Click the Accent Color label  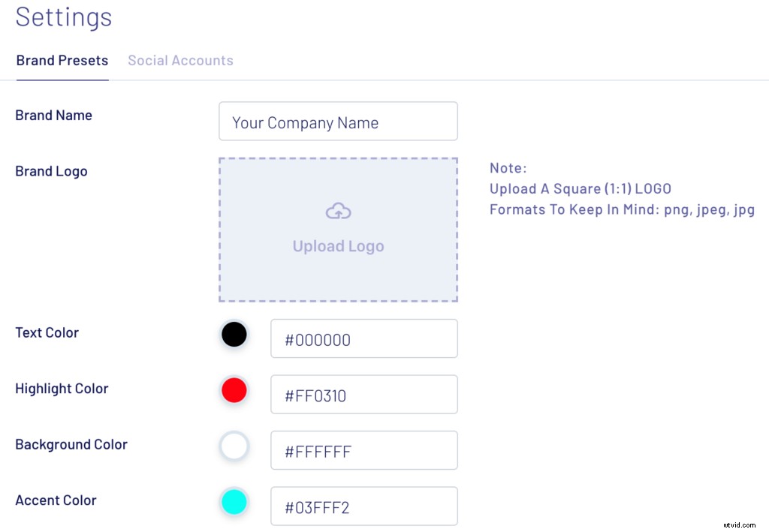(56, 500)
